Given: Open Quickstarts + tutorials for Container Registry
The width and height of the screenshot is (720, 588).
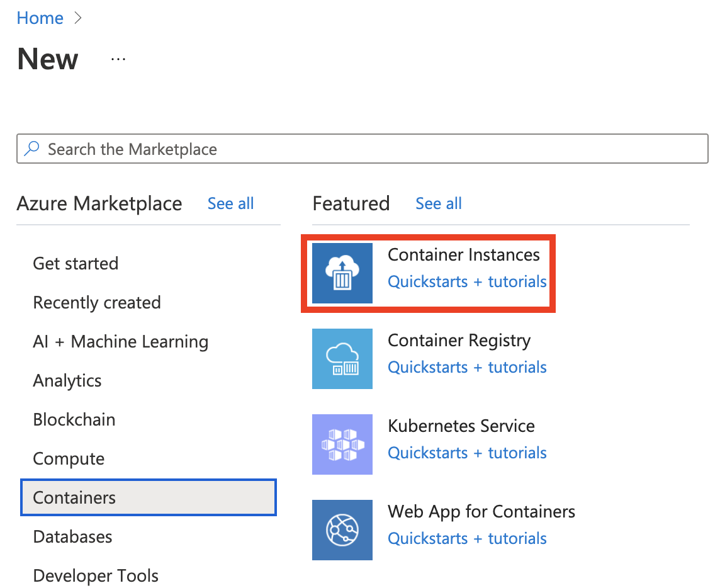Looking at the screenshot, I should [x=468, y=368].
